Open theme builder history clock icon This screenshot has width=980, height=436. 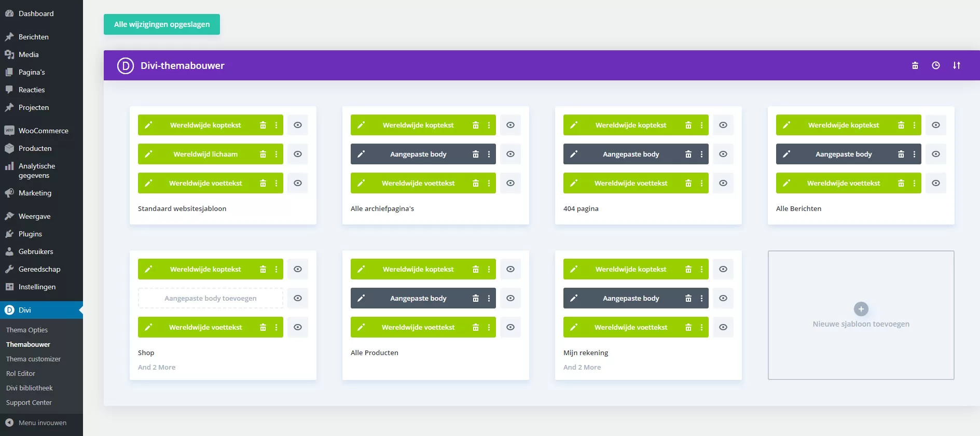point(936,65)
